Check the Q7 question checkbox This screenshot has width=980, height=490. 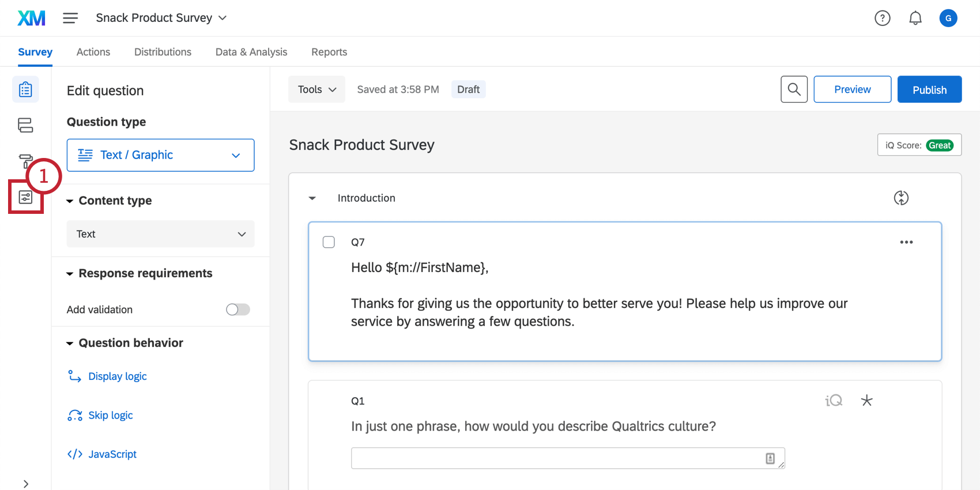[x=329, y=242]
